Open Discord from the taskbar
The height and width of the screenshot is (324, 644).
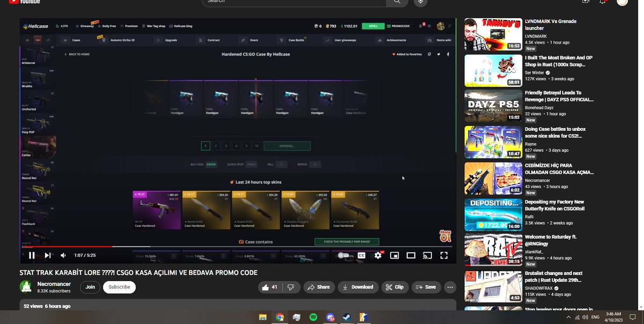coord(331,317)
